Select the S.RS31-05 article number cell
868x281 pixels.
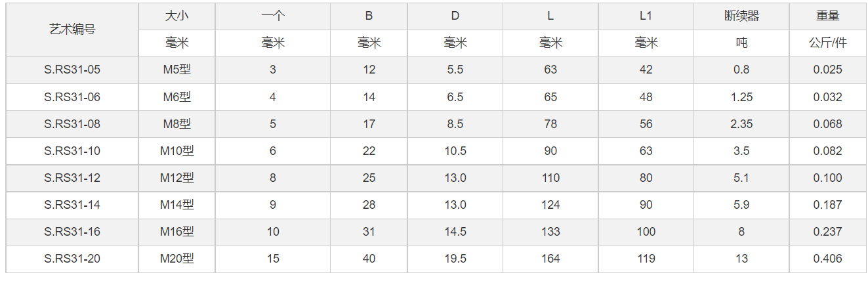(72, 70)
